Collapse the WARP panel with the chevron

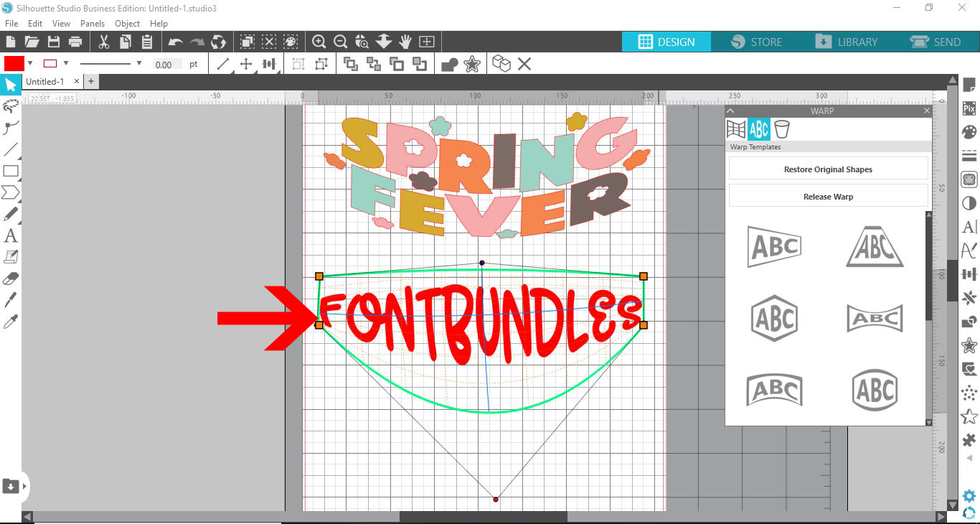(x=730, y=111)
